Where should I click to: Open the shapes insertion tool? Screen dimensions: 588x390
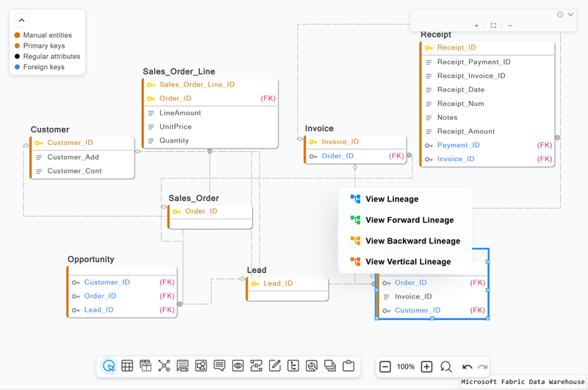tap(201, 366)
